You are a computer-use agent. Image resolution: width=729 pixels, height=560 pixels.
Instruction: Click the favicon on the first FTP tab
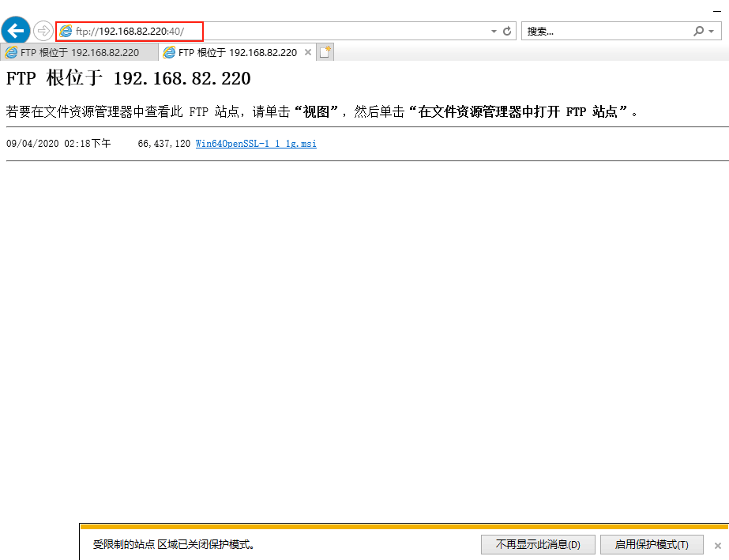11,51
